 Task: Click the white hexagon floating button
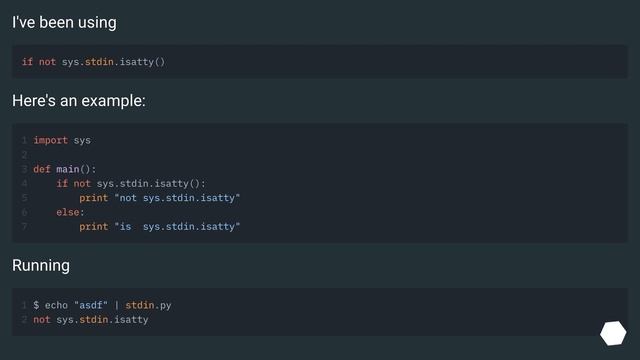pyautogui.click(x=613, y=333)
